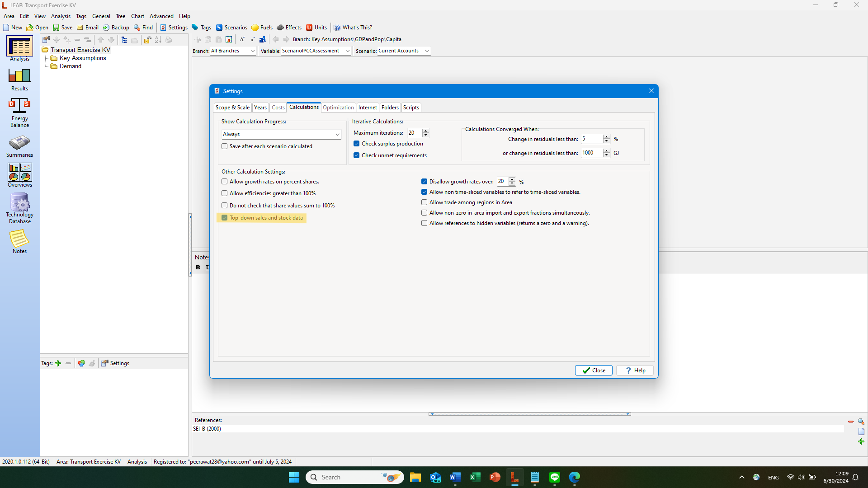Click the Effects toolbar icon

(x=289, y=28)
